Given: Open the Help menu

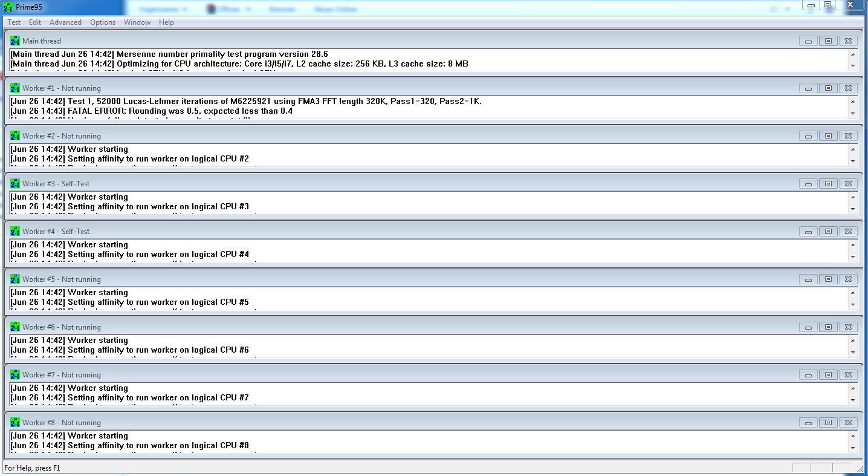Looking at the screenshot, I should click(166, 22).
